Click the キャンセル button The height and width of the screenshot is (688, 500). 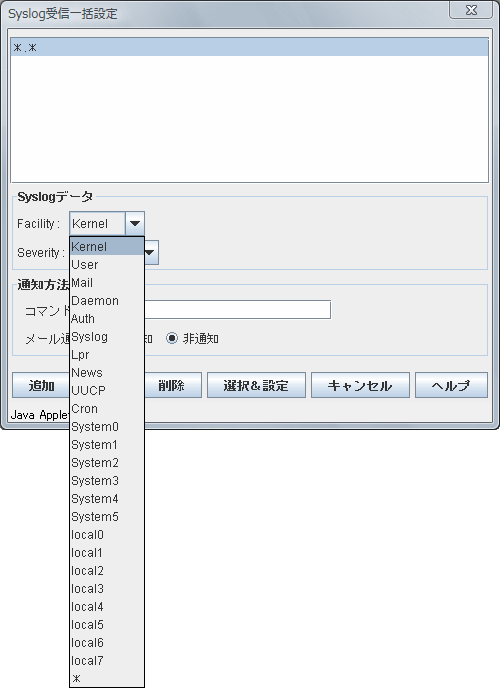(x=360, y=385)
